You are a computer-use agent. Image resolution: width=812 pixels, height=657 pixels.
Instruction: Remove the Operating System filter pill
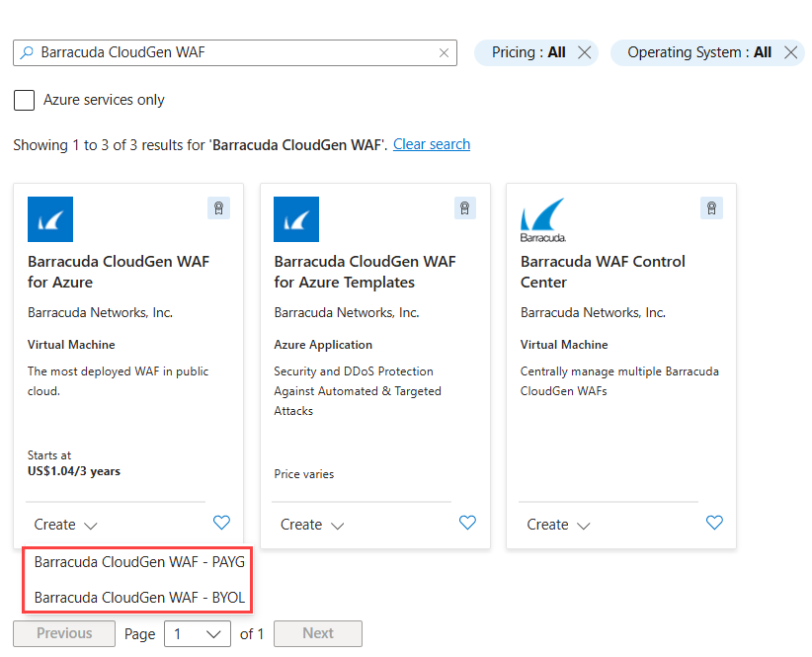(x=790, y=52)
